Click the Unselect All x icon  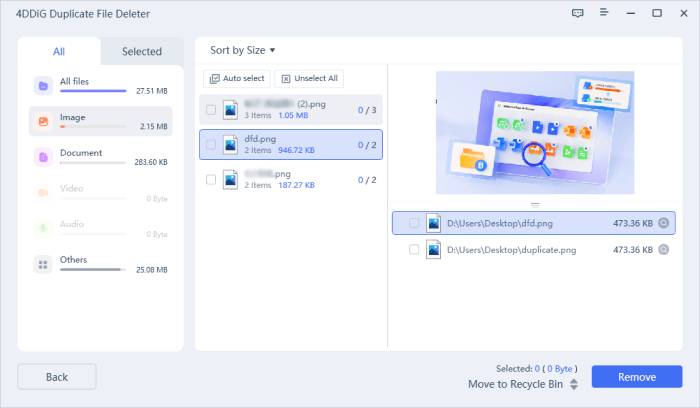tap(286, 79)
